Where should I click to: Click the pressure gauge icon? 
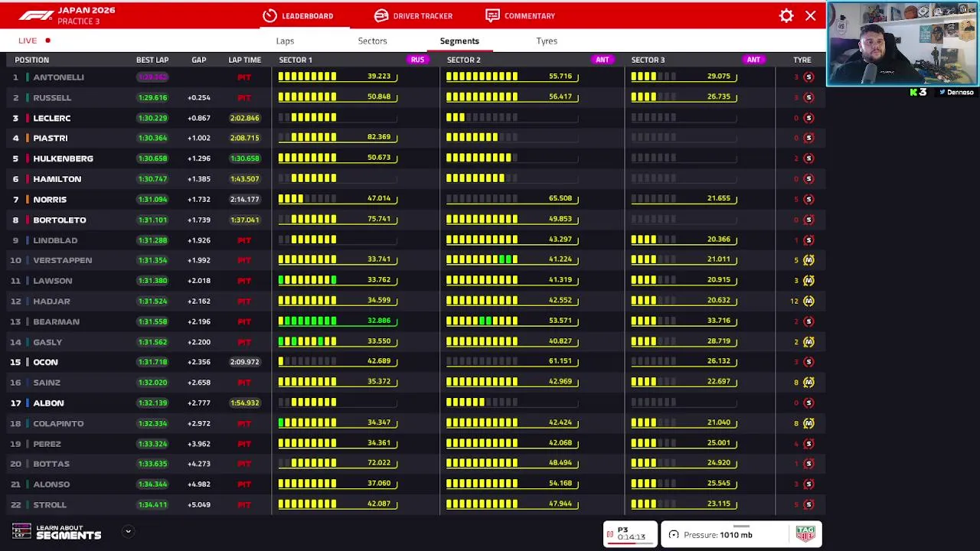coord(674,535)
